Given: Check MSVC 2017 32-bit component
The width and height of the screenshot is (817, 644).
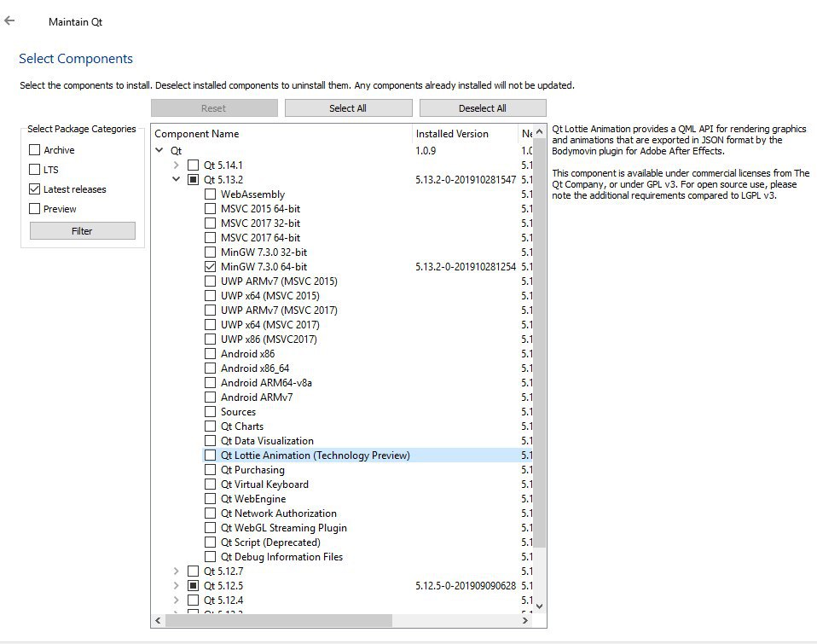Looking at the screenshot, I should [x=210, y=223].
